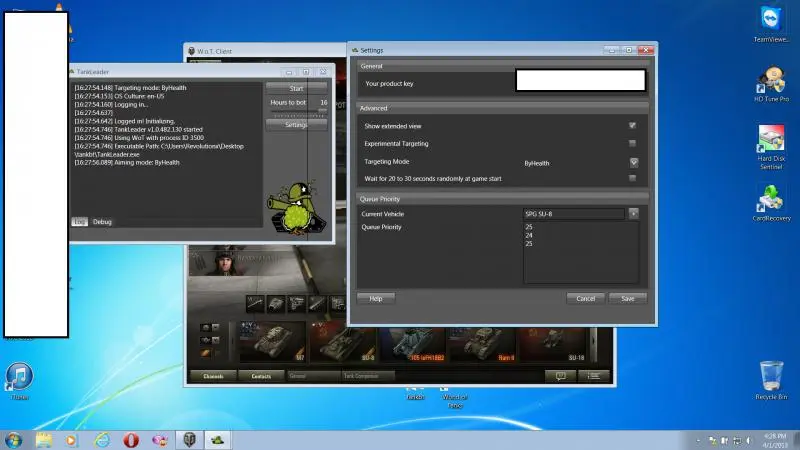Click the TankLeader taskbar icon
This screenshot has height=450, width=800.
218,440
